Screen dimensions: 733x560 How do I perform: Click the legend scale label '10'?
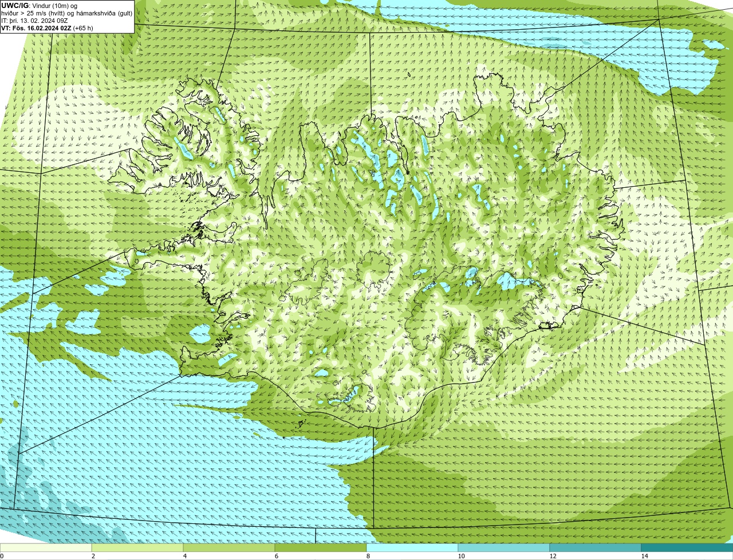pos(461,556)
